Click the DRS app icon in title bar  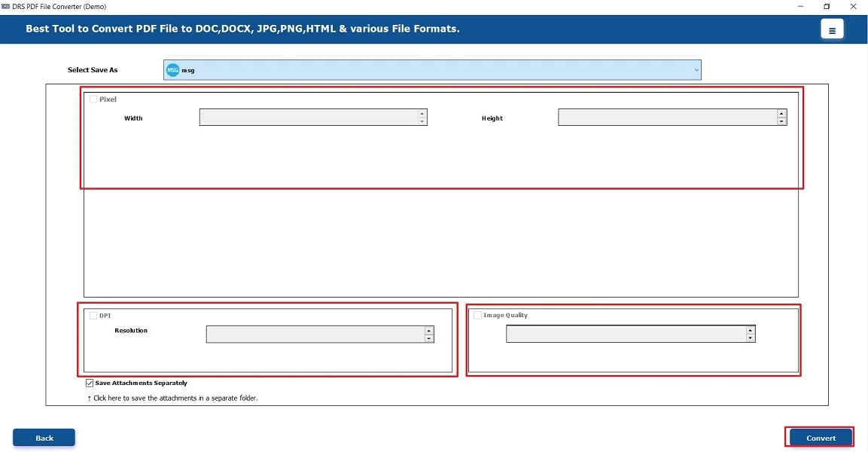click(5, 6)
